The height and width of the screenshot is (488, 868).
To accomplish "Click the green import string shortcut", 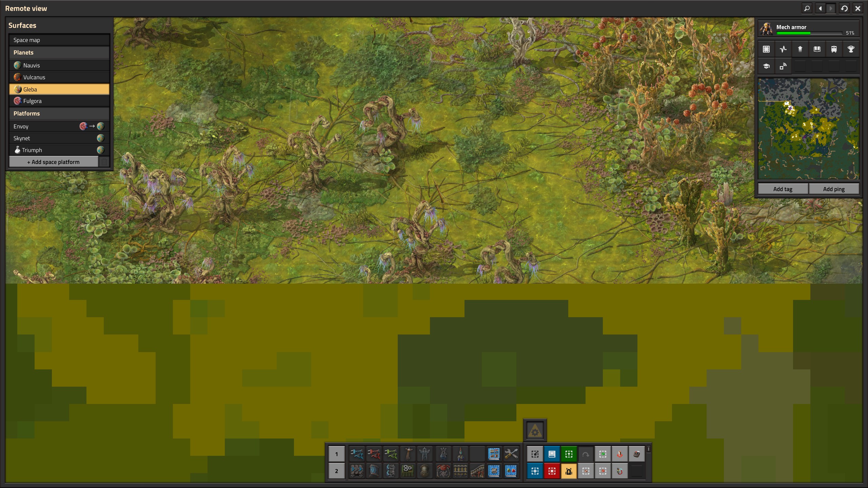I will pos(569,454).
